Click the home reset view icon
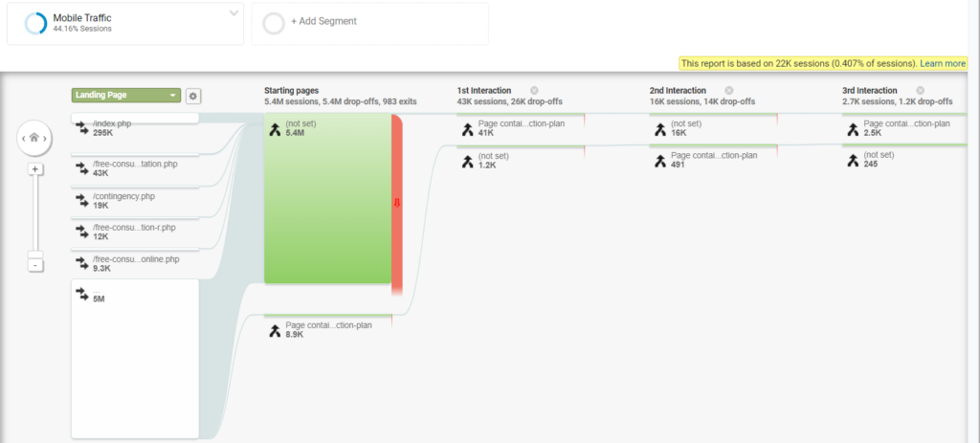This screenshot has width=980, height=443. click(34, 139)
